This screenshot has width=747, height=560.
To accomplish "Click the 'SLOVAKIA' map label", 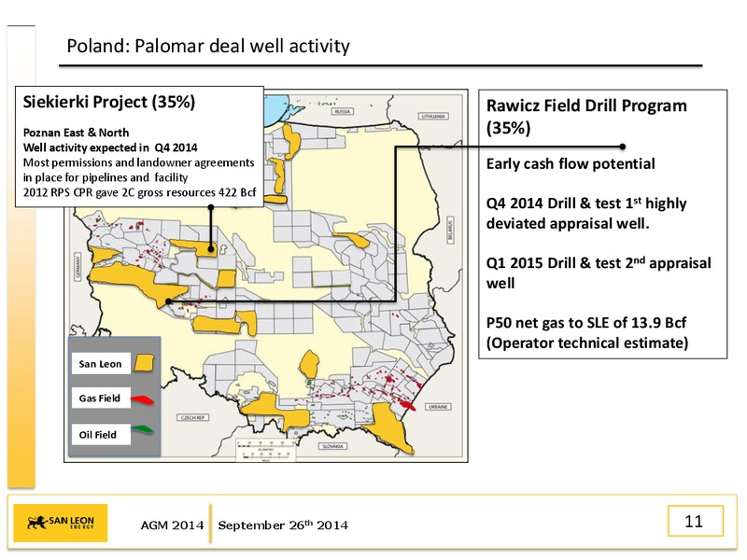I will tap(332, 446).
